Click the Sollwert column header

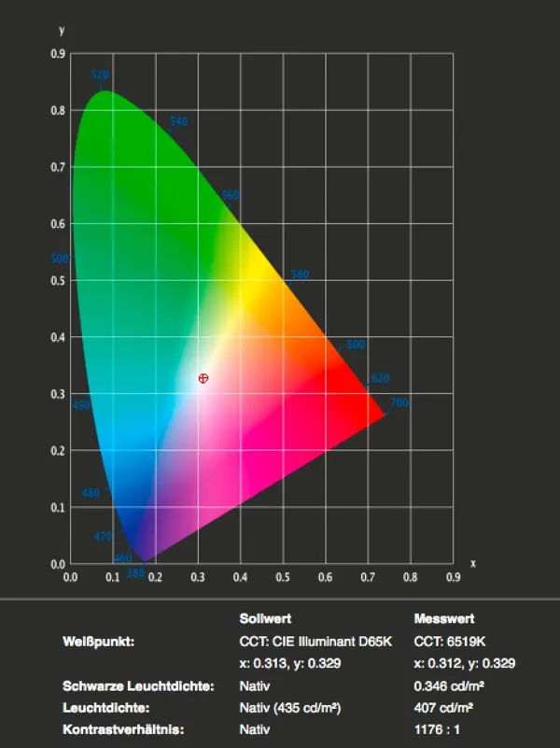point(265,619)
